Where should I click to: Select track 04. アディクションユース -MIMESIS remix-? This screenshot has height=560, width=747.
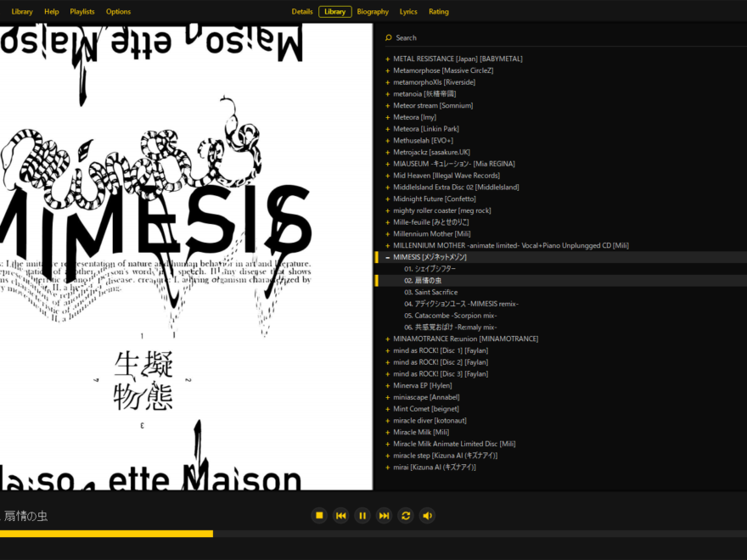[461, 304]
